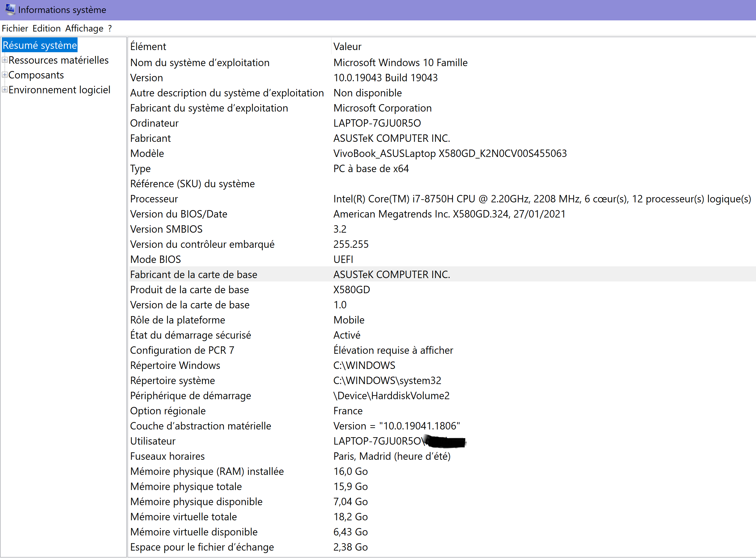The height and width of the screenshot is (558, 756).
Task: Click the C:\WINDOWS\system32 value
Action: click(x=387, y=381)
